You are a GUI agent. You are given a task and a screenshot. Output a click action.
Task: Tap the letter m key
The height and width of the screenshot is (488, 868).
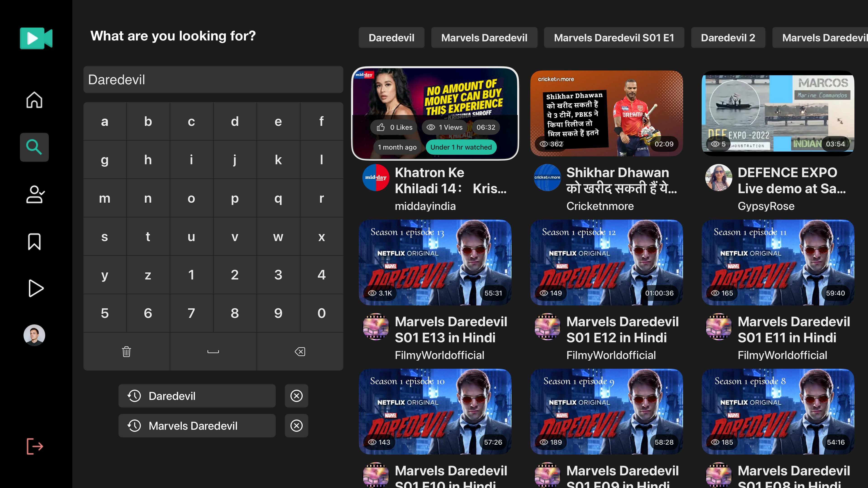point(105,198)
